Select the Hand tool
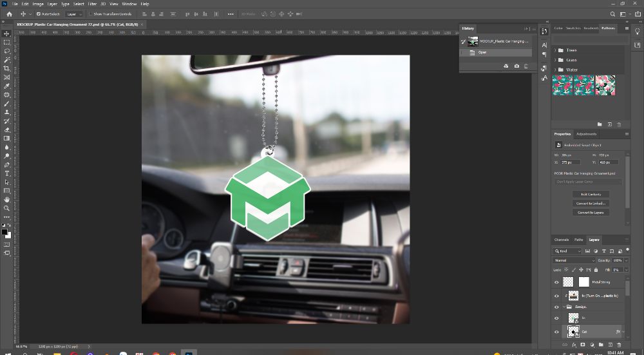 (x=6, y=199)
